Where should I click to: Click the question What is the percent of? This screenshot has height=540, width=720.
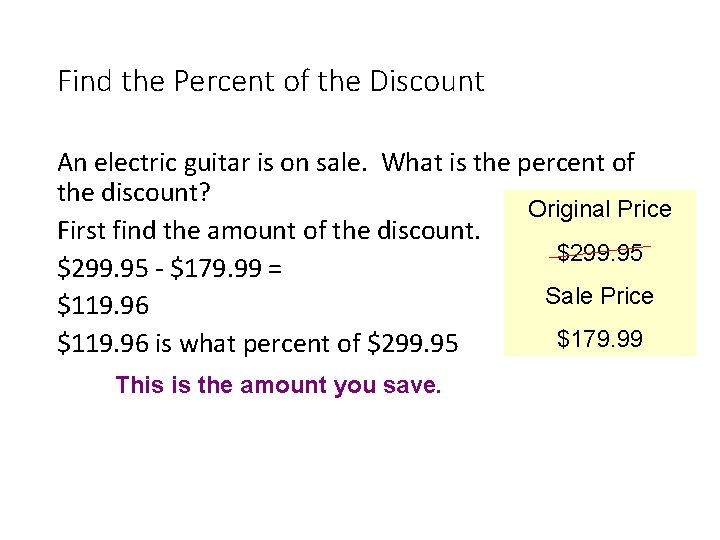(x=508, y=163)
